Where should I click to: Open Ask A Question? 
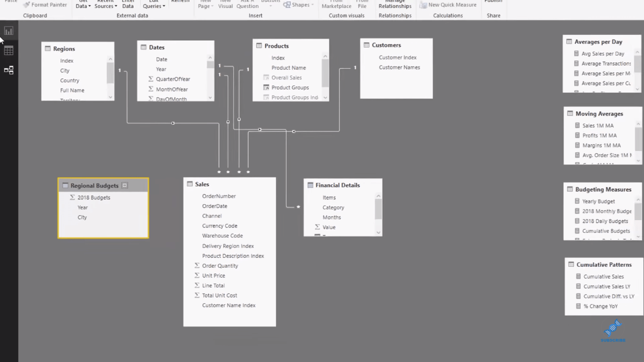click(248, 4)
